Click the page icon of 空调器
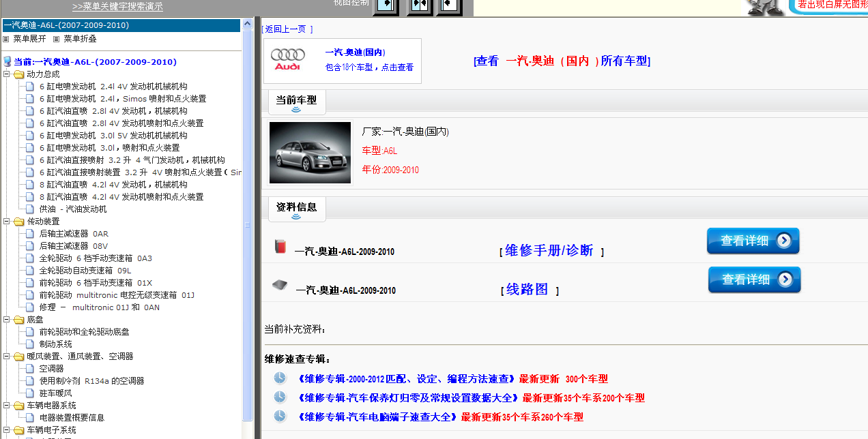868x439 pixels. [x=30, y=368]
